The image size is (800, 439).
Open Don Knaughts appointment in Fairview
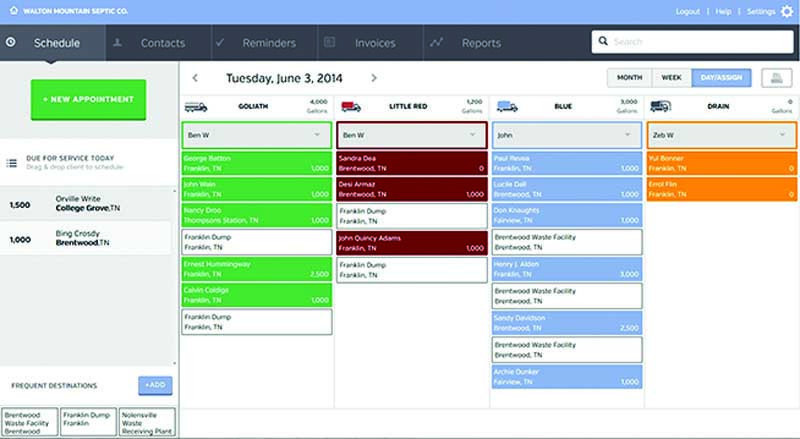coord(567,215)
